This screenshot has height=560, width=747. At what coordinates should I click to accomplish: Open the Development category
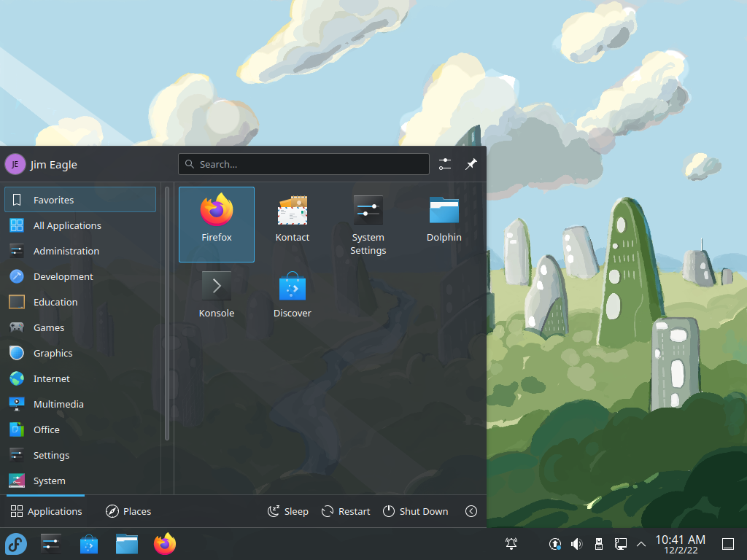(x=80, y=276)
